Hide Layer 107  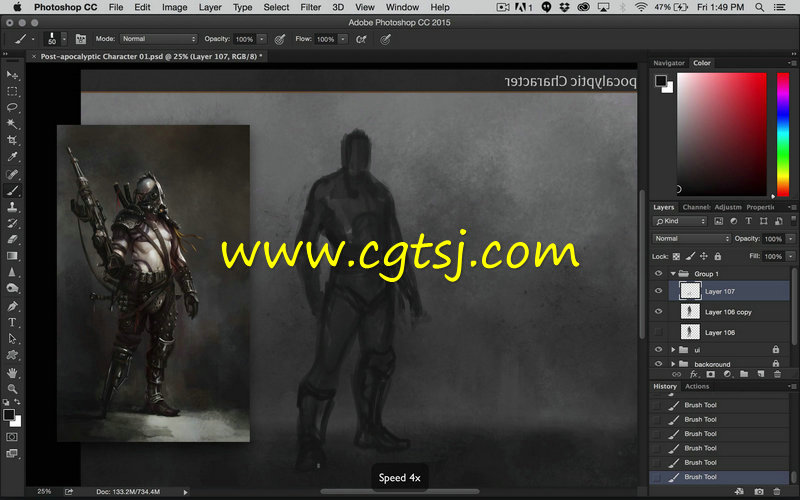click(x=658, y=291)
